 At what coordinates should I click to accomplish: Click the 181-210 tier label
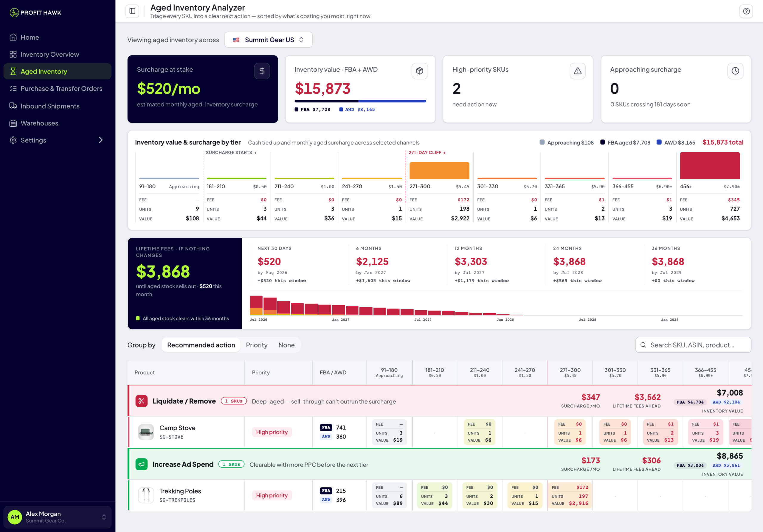pos(216,186)
